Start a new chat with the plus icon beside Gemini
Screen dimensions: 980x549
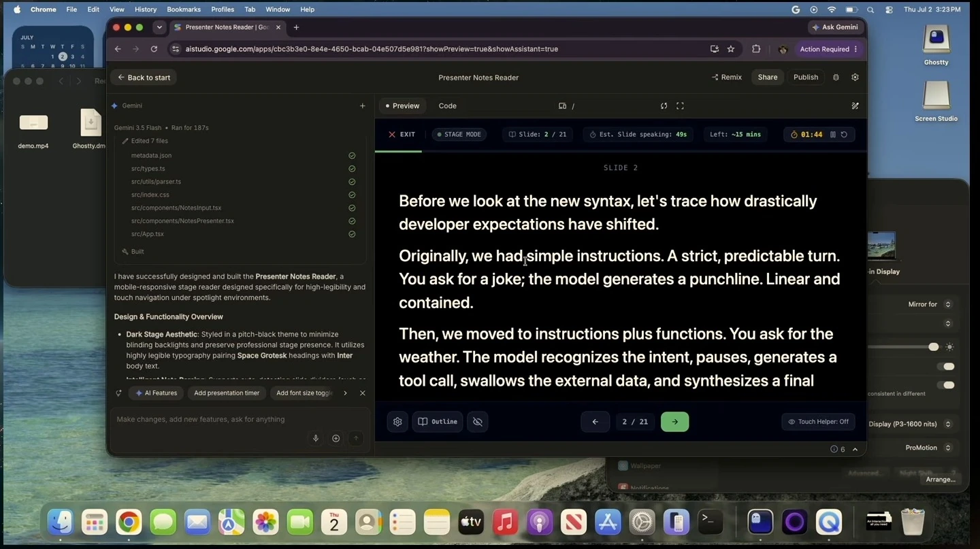click(363, 106)
